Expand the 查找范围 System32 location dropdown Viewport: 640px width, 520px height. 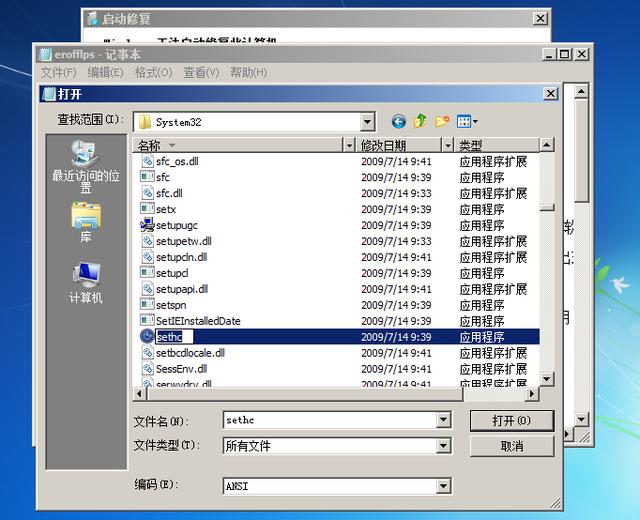pos(367,122)
